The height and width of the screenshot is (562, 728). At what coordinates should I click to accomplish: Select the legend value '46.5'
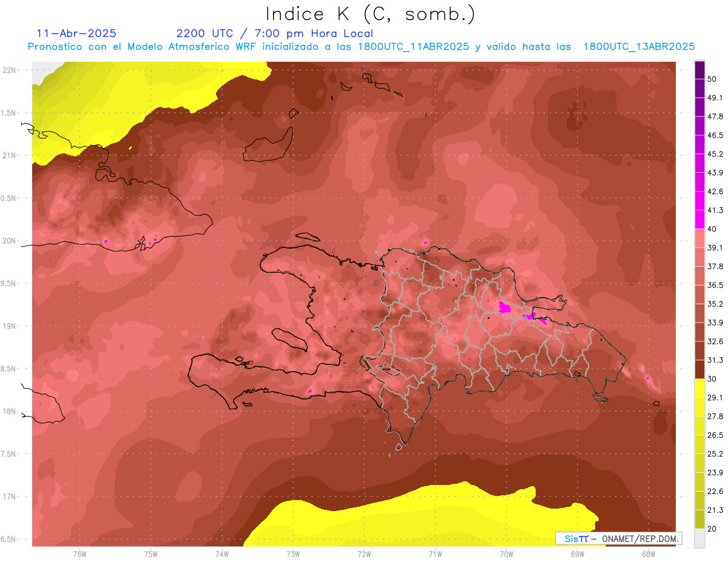[715, 136]
